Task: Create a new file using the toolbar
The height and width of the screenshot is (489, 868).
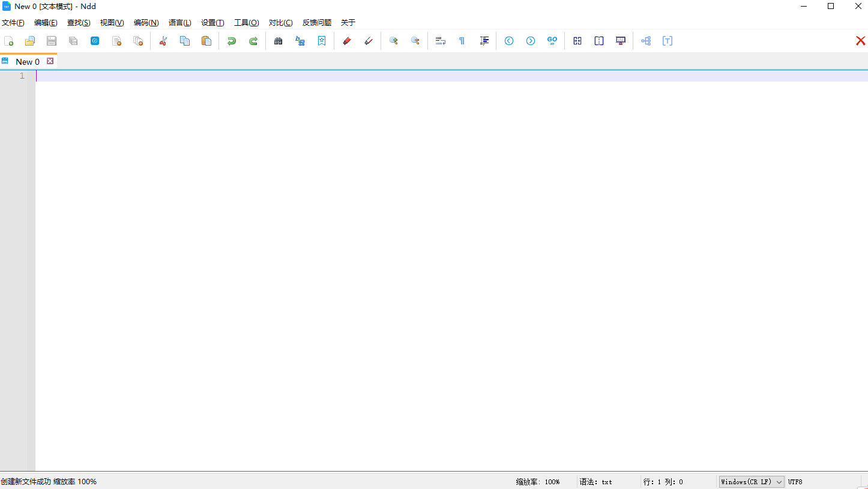Action: coord(8,41)
